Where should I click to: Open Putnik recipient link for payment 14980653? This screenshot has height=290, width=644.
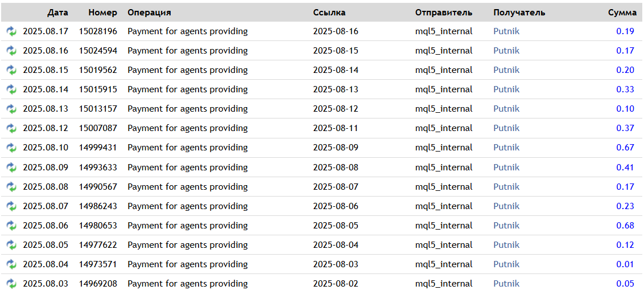(x=506, y=226)
